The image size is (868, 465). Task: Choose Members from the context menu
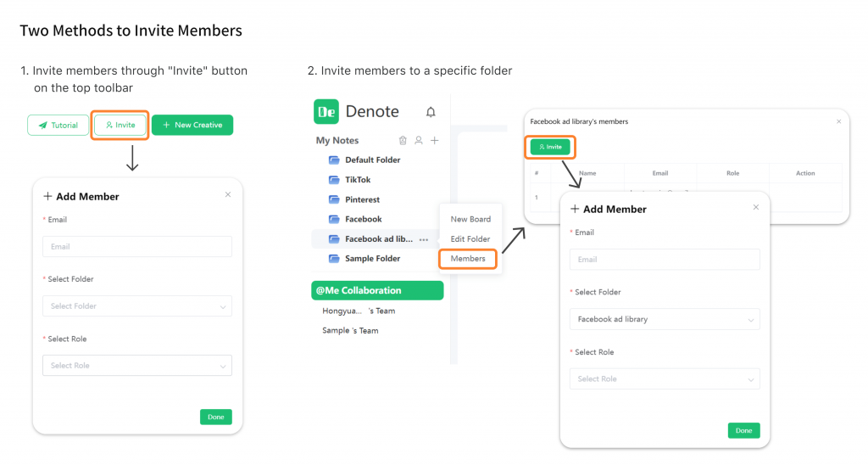click(x=468, y=259)
